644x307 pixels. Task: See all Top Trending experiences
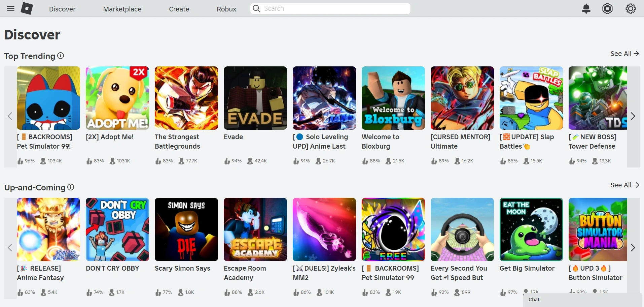pos(624,54)
